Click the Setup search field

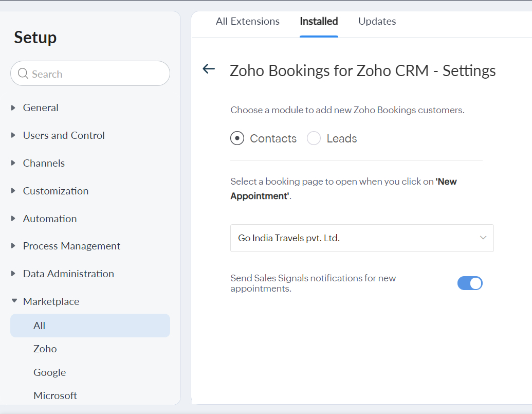98,74
